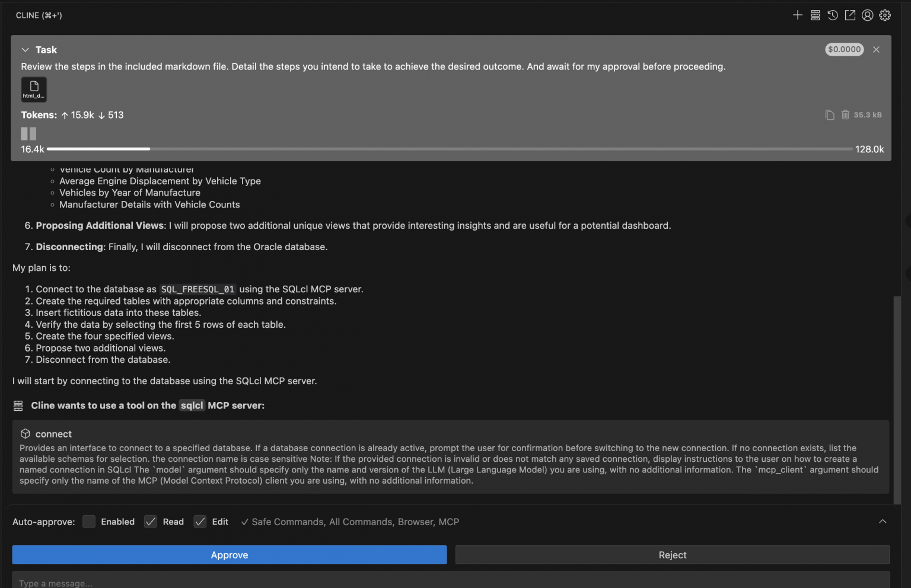
Task: Approve the connect tool request
Action: [229, 555]
